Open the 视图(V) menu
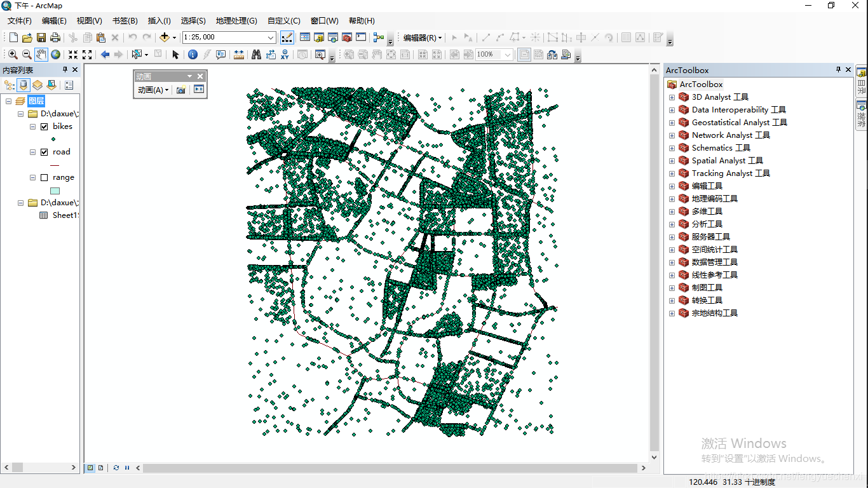The image size is (868, 488). click(x=89, y=21)
